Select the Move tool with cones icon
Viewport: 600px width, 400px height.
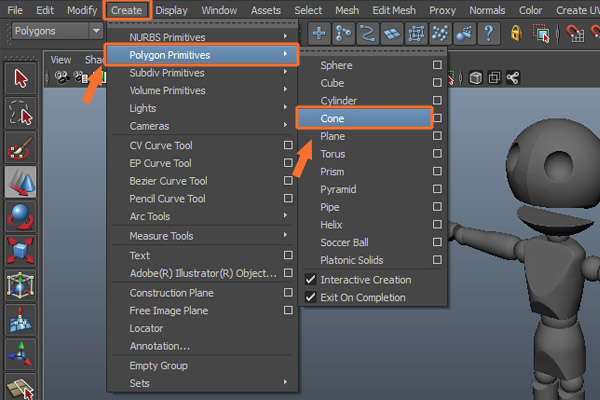pyautogui.click(x=21, y=182)
